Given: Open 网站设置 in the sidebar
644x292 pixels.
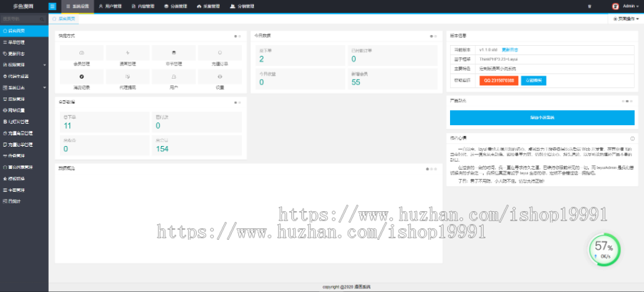Looking at the screenshot, I should click(24, 110).
